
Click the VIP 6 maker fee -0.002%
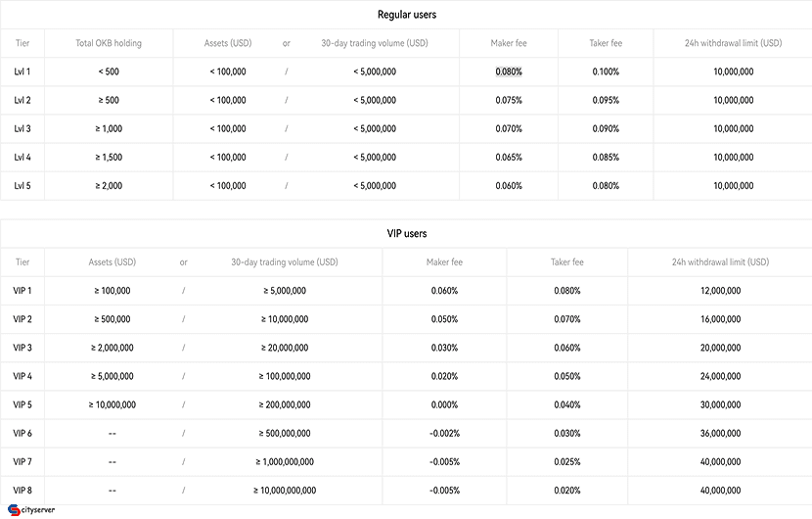click(x=444, y=433)
